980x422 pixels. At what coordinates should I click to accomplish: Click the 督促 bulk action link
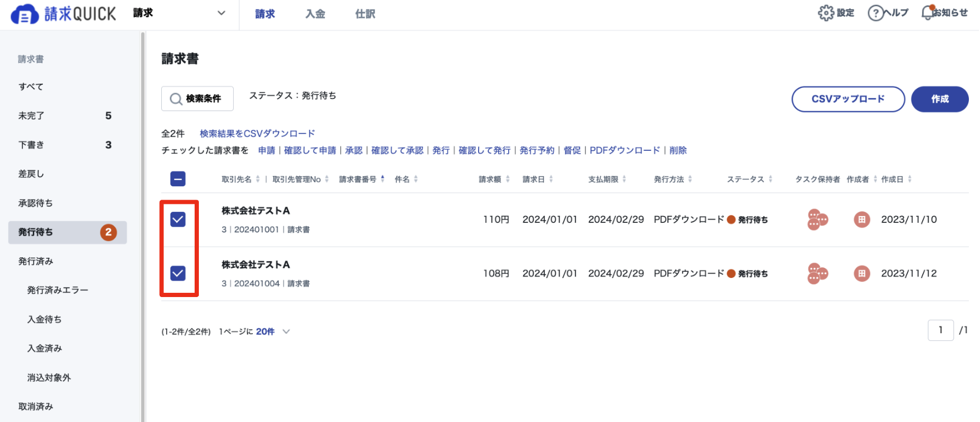click(x=572, y=150)
